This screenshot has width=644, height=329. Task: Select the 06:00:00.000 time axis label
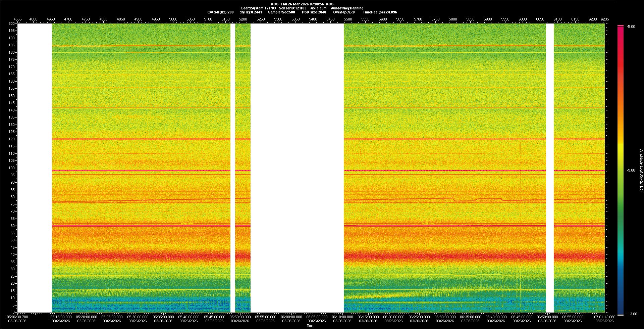[x=291, y=317]
